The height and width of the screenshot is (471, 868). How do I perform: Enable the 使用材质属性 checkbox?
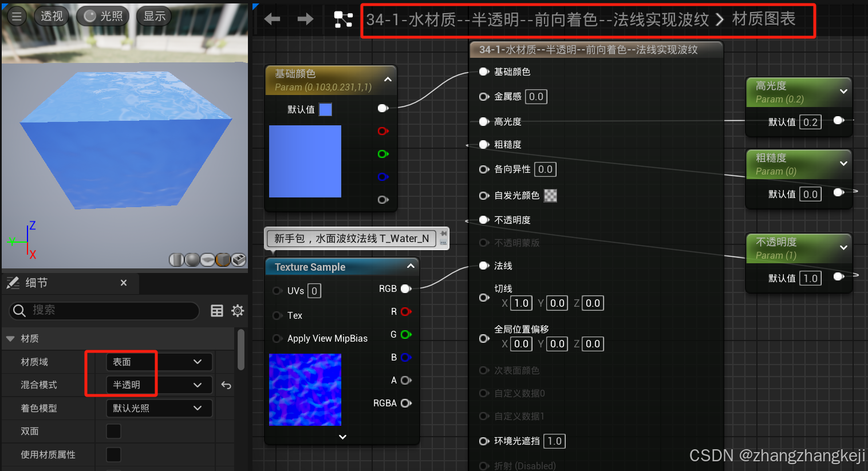(x=113, y=454)
